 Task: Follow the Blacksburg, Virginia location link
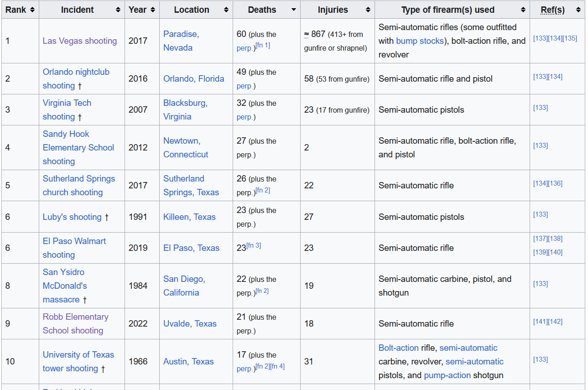click(186, 109)
